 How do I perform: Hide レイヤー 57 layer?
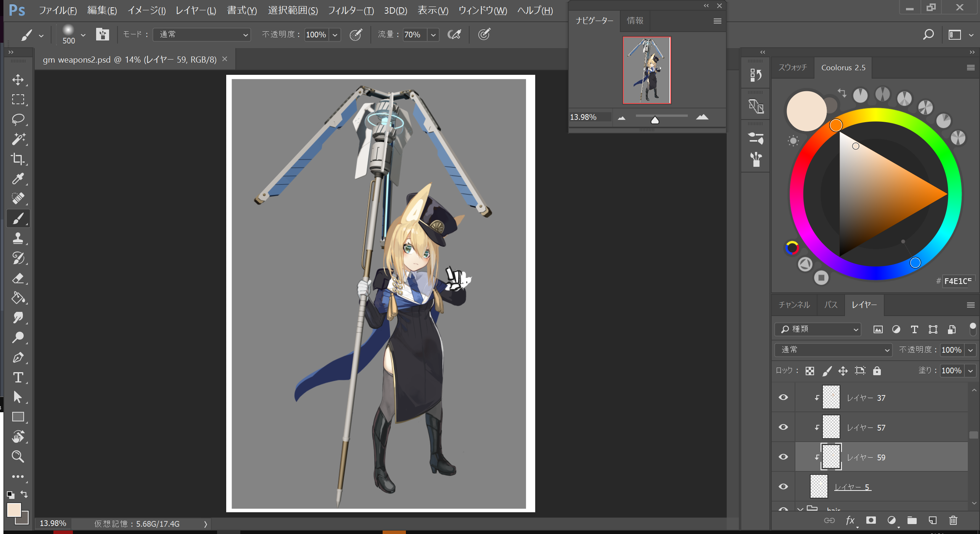click(x=783, y=427)
